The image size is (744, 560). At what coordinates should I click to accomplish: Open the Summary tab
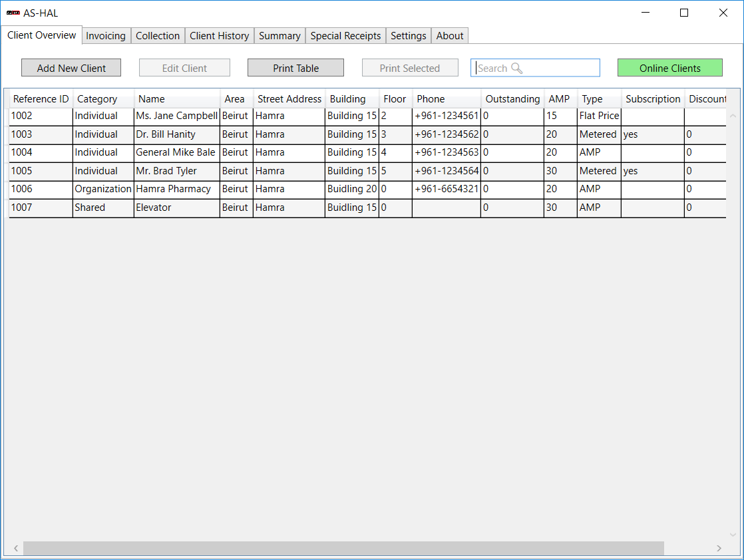[279, 36]
